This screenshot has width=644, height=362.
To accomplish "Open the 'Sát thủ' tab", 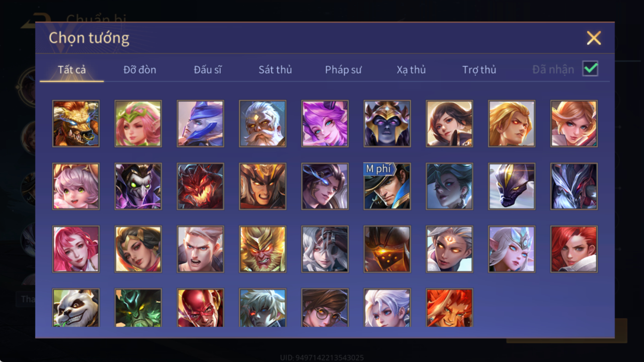I will (x=275, y=70).
